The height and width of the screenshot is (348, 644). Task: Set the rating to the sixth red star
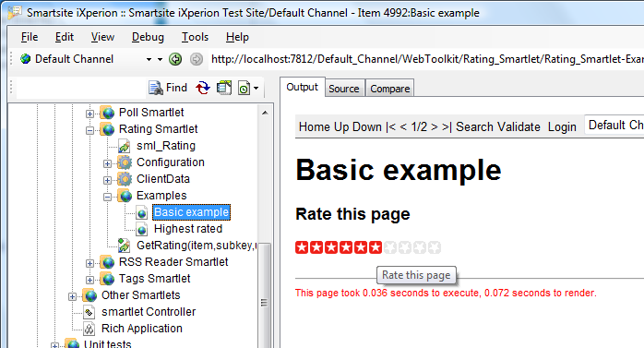376,247
